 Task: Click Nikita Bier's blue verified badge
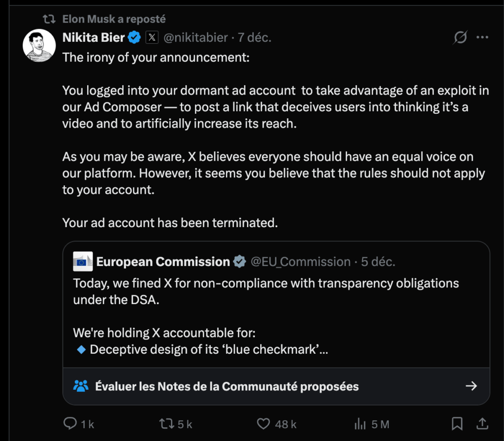pos(134,36)
